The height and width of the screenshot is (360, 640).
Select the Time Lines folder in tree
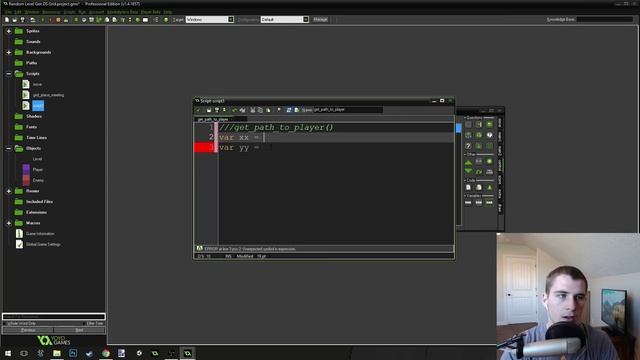point(36,138)
